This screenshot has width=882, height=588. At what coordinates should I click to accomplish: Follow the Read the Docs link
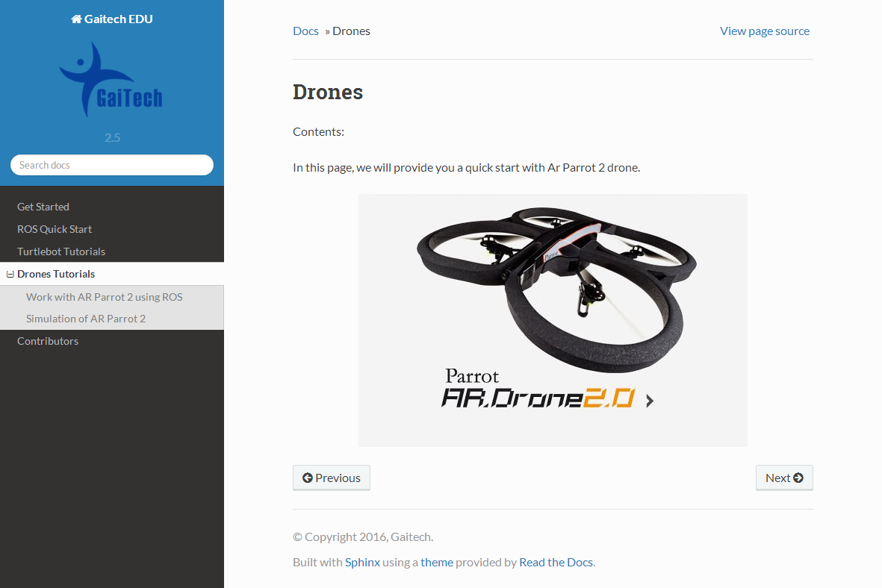(556, 562)
